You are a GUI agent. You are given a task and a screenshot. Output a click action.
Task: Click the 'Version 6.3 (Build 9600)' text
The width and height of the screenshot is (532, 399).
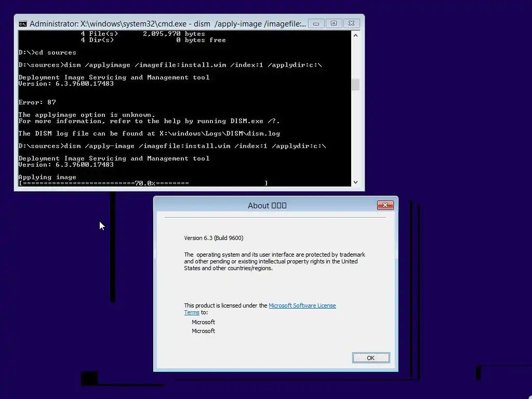click(x=214, y=238)
